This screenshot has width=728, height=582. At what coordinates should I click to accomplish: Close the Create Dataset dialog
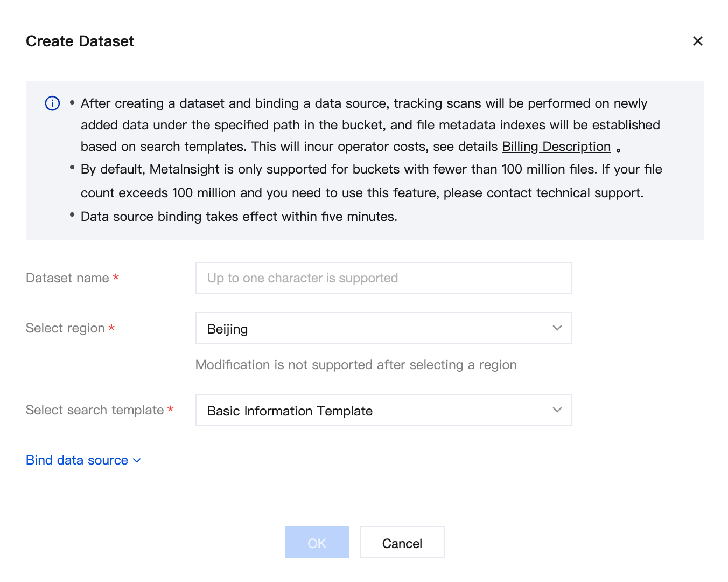pyautogui.click(x=697, y=41)
